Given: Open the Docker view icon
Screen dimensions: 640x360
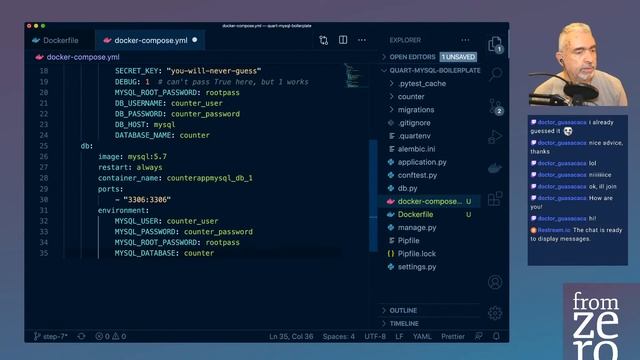Looking at the screenshot, I should [495, 168].
